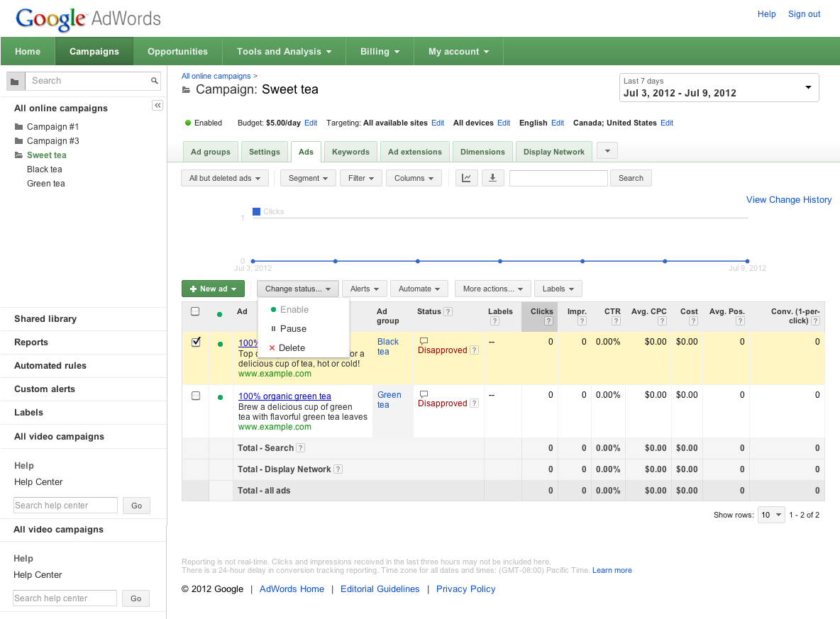The height and width of the screenshot is (619, 840).
Task: Click the graph toggle chart icon
Action: pyautogui.click(x=466, y=178)
